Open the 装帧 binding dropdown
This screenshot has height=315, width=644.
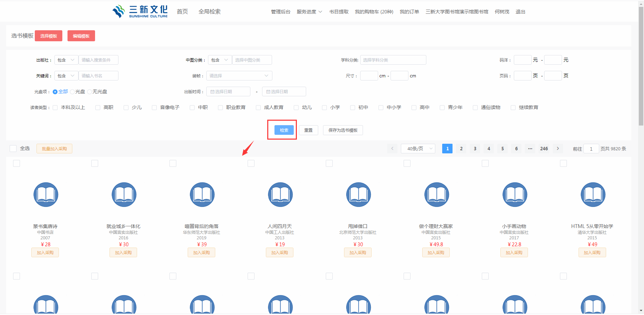[239, 76]
